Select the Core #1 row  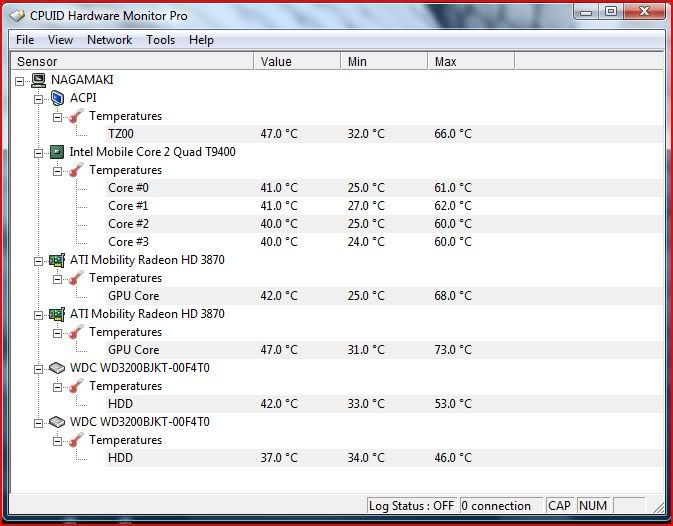coord(384,206)
